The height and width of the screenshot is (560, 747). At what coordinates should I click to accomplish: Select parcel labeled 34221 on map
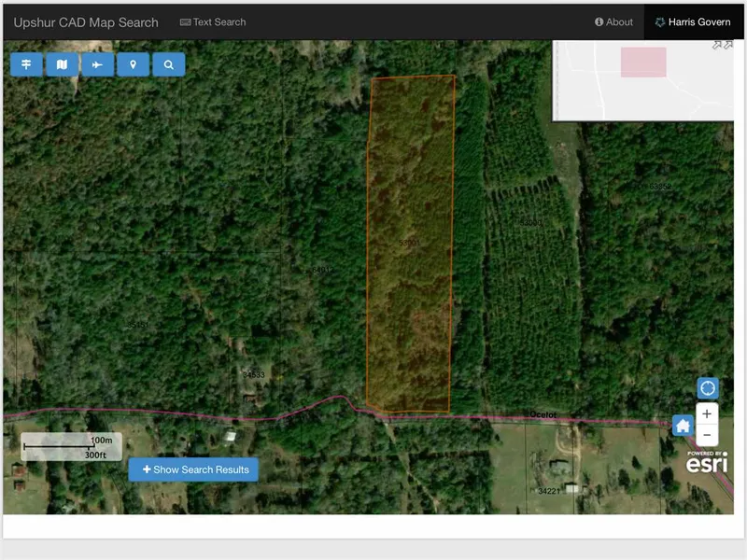550,491
